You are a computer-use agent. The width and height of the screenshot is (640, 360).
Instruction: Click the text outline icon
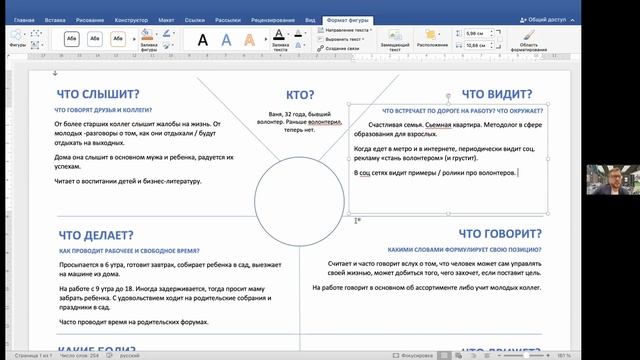(298, 33)
